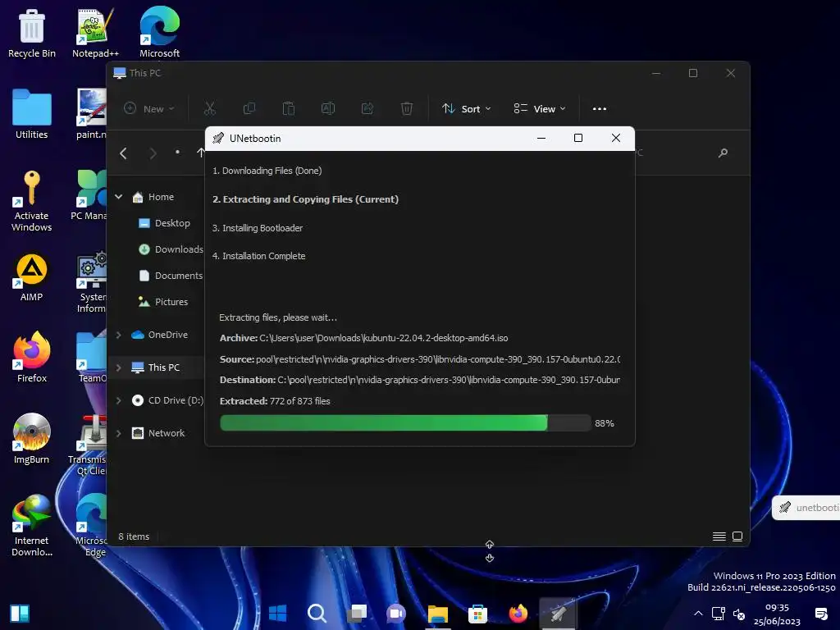Collapse the Home section in navigation pane
The height and width of the screenshot is (630, 840).
(118, 197)
